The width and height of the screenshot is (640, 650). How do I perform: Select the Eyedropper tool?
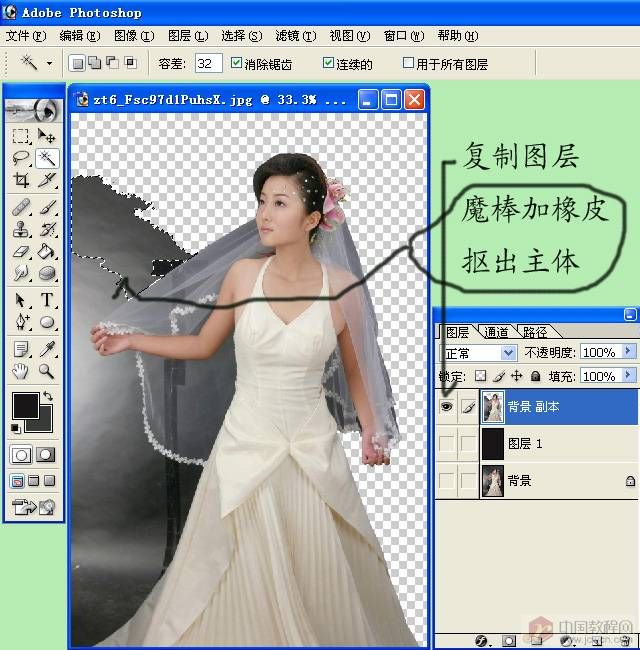tap(47, 348)
